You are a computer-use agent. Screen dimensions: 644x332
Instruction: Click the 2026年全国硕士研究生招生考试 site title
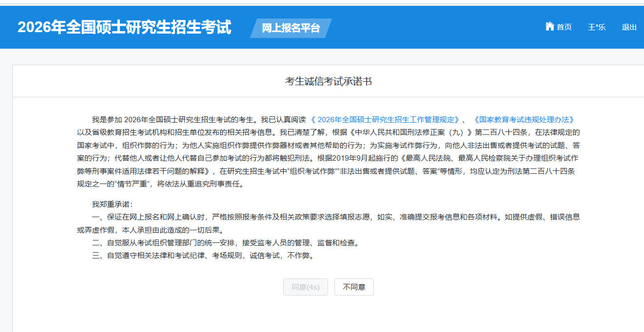124,27
